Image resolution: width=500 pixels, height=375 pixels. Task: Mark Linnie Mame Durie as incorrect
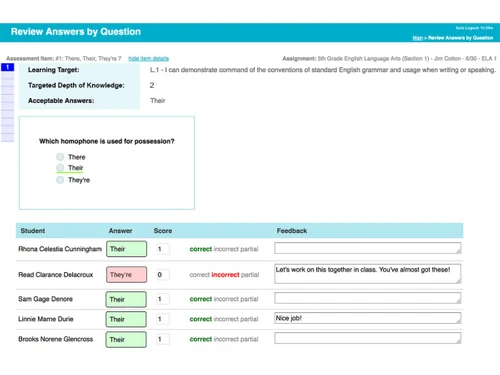pyautogui.click(x=226, y=319)
